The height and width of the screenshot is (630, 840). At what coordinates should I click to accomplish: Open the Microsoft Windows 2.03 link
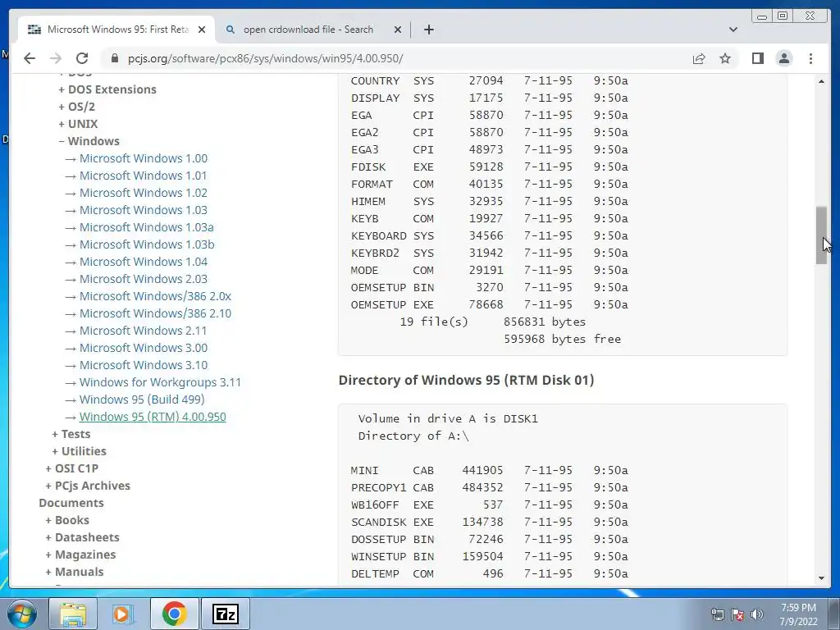point(144,279)
